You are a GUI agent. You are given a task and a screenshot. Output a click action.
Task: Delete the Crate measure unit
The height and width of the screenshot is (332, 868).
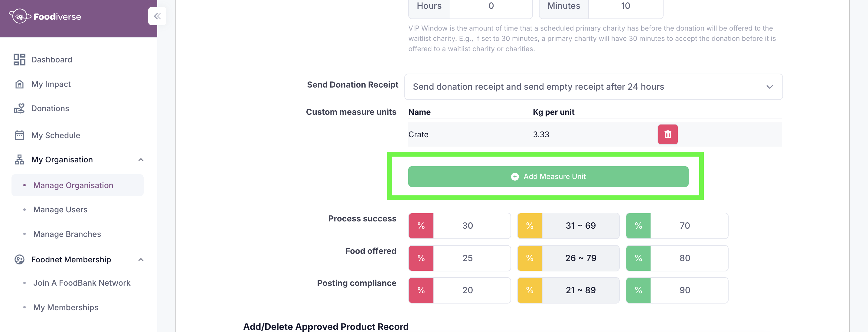point(667,134)
